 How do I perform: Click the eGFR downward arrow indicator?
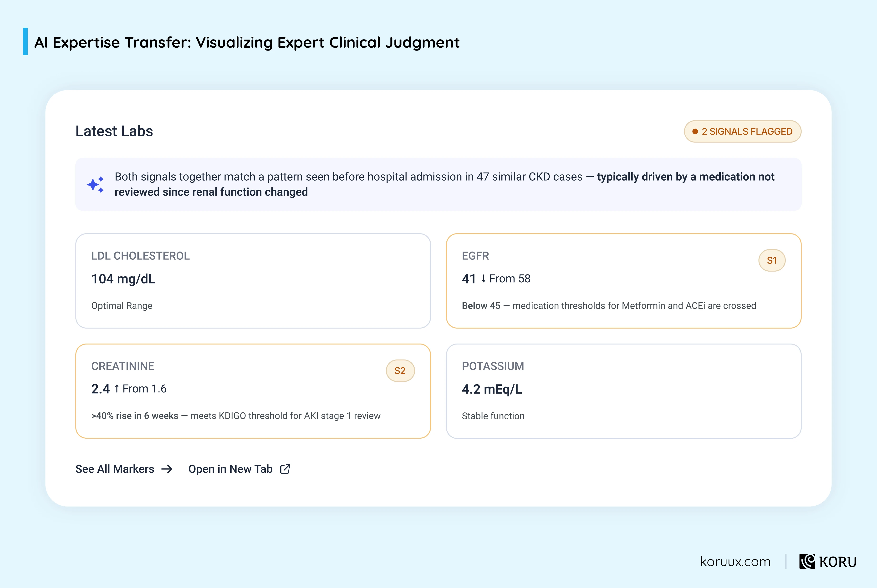point(484,279)
